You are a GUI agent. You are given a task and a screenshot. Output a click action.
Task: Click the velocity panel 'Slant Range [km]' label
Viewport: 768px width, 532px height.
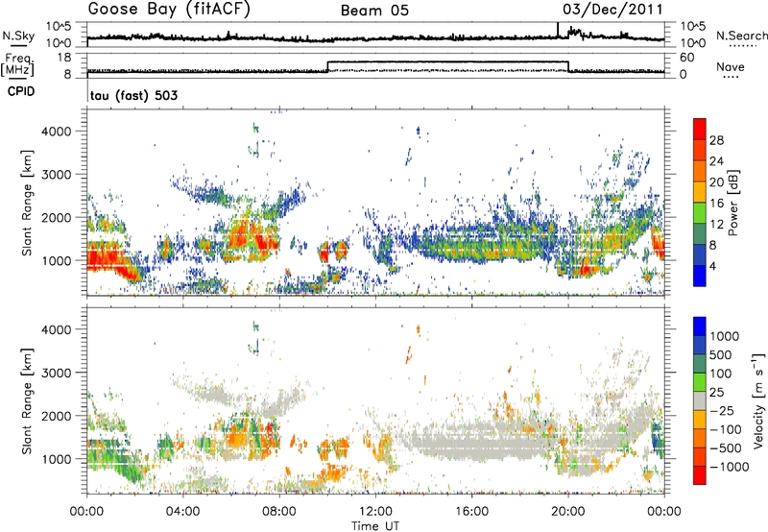(27, 400)
